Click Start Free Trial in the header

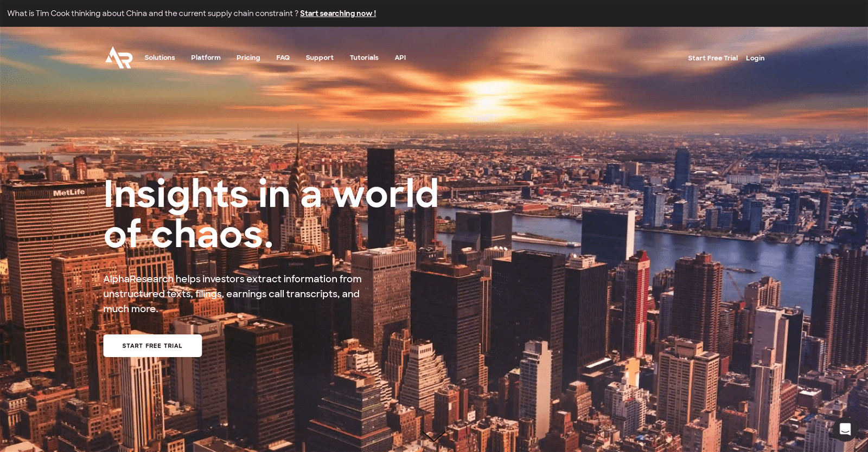pos(712,58)
